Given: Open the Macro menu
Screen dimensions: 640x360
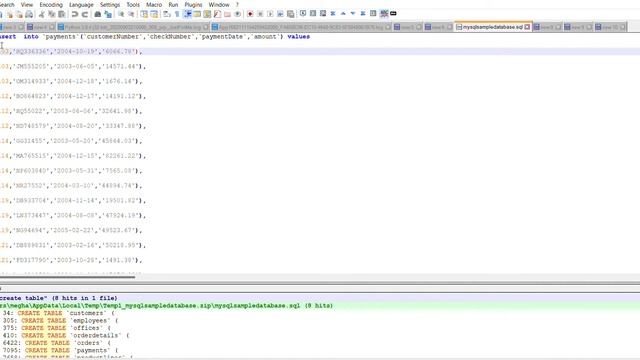Looking at the screenshot, I should pyautogui.click(x=154, y=4).
